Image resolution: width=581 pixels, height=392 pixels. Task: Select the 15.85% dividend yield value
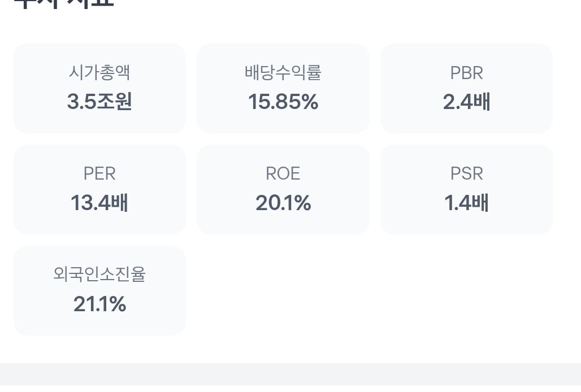(x=283, y=102)
